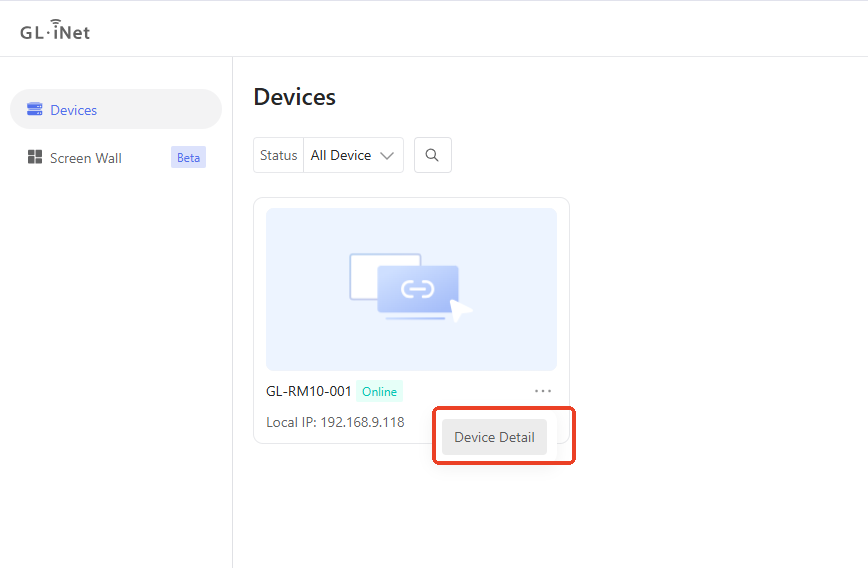Click the Beta badge next to Screen Wall
This screenshot has width=868, height=569.
pos(188,158)
